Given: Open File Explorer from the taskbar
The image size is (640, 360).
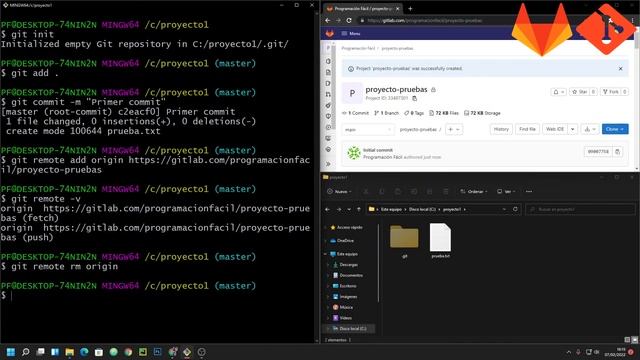Looking at the screenshot, I should click(x=69, y=352).
